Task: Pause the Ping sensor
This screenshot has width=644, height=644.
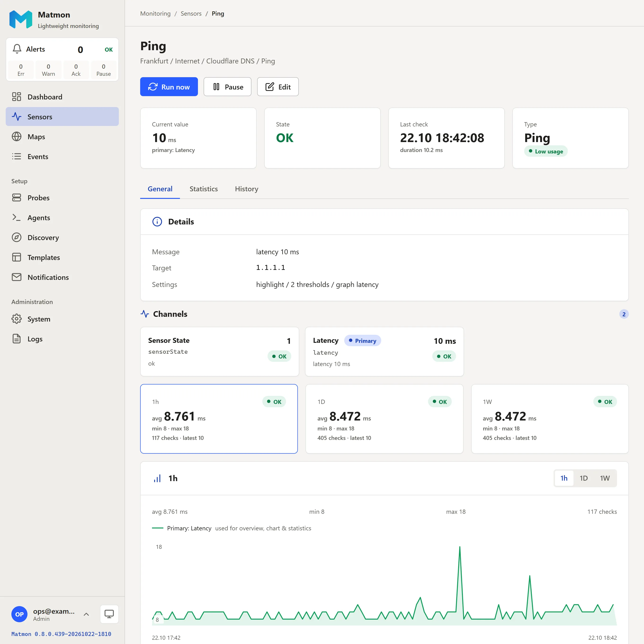Action: point(227,87)
